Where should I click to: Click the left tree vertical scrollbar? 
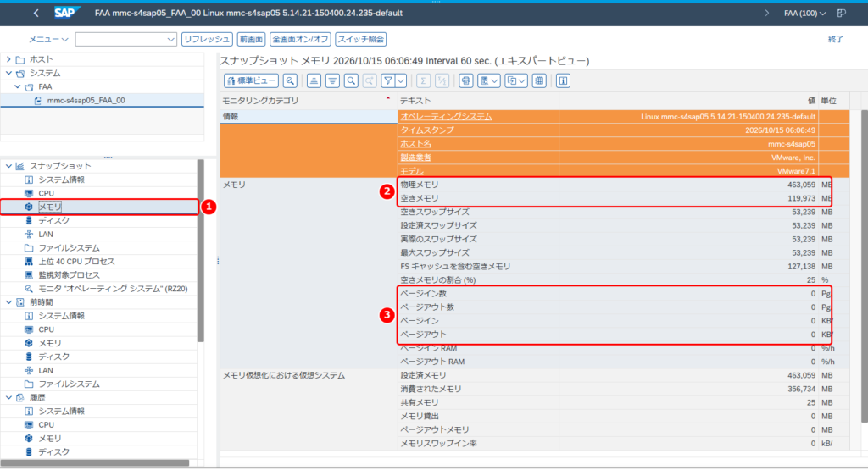point(200,252)
